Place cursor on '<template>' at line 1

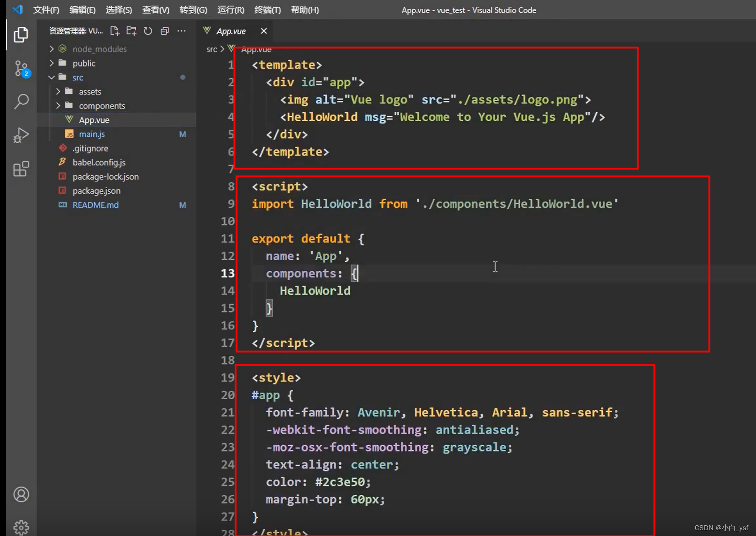click(287, 65)
